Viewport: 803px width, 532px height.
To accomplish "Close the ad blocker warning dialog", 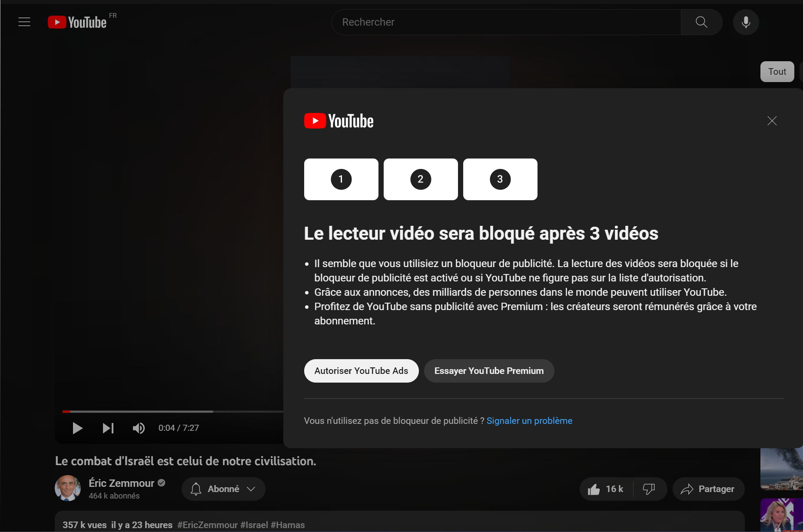I will click(x=772, y=121).
